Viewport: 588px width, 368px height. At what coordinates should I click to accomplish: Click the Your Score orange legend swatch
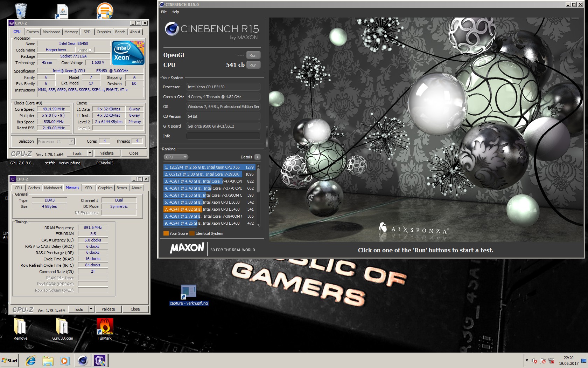(166, 233)
